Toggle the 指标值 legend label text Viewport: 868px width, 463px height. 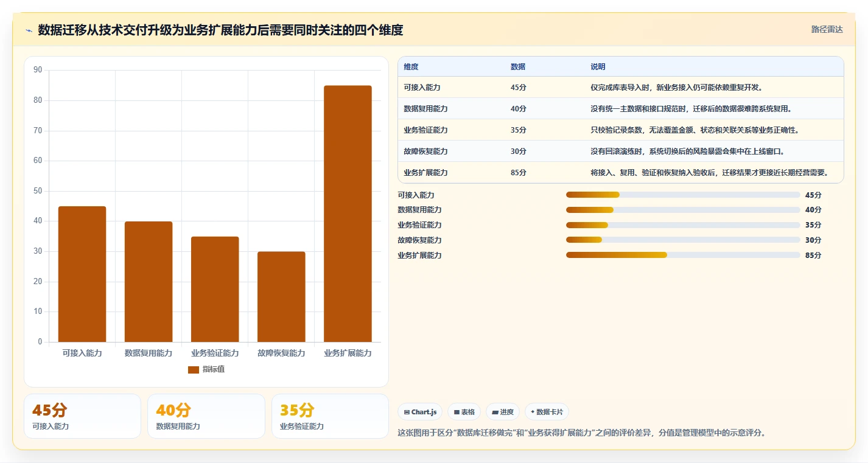point(214,369)
